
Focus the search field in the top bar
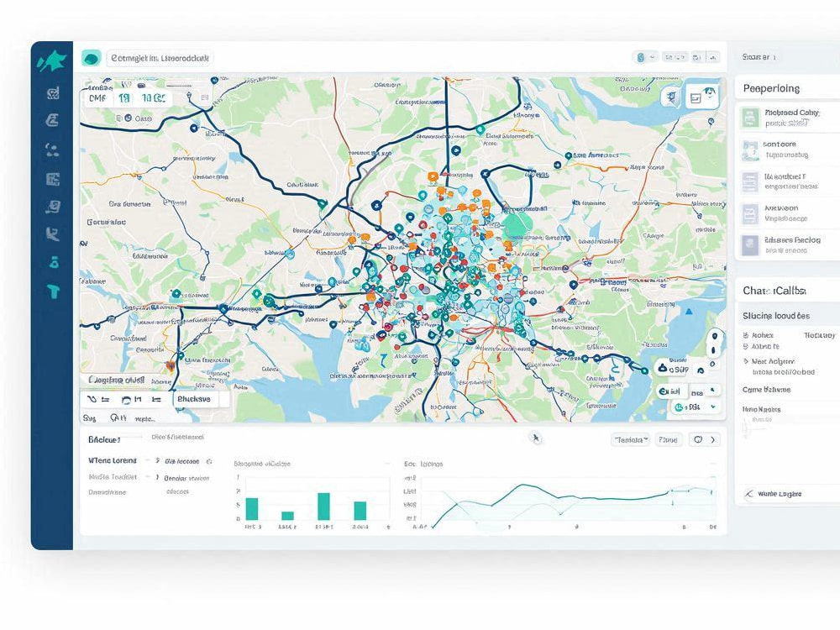[160, 58]
